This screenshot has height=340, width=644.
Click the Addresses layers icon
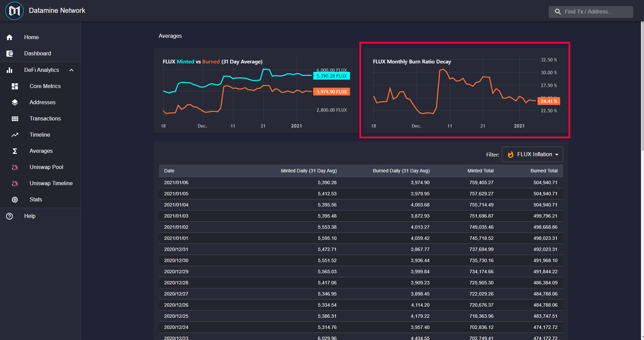point(15,103)
